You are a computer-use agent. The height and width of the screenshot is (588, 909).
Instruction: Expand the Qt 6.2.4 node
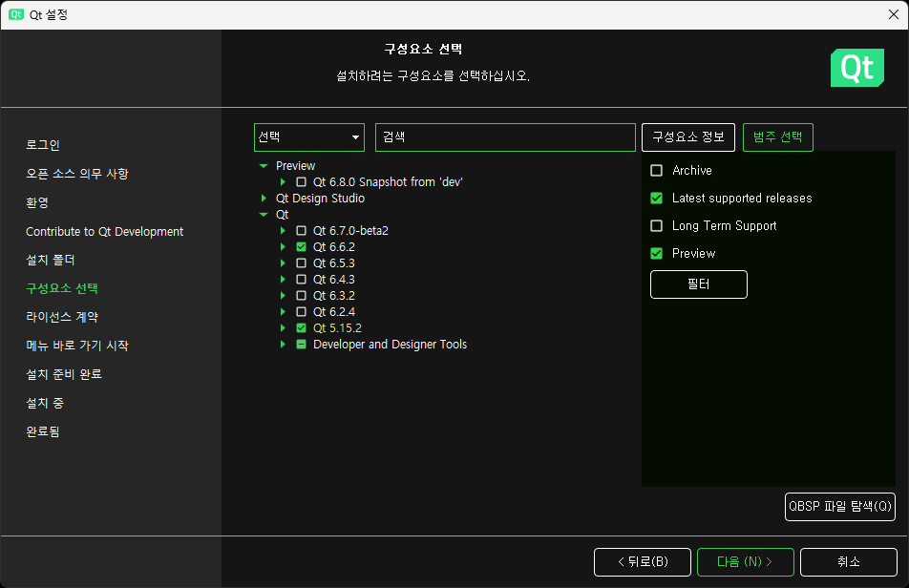point(283,312)
